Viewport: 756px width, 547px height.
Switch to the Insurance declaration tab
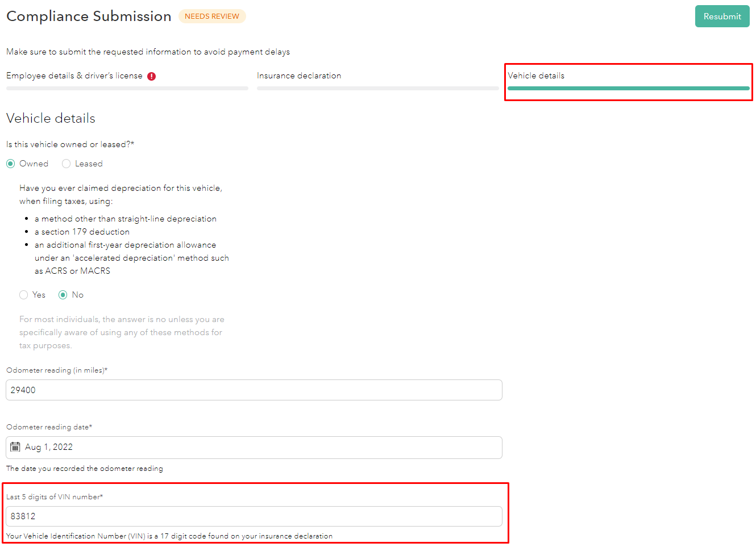tap(299, 76)
